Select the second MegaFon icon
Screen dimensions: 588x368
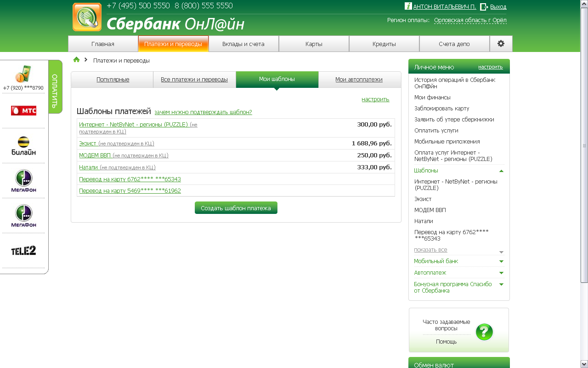(x=23, y=216)
